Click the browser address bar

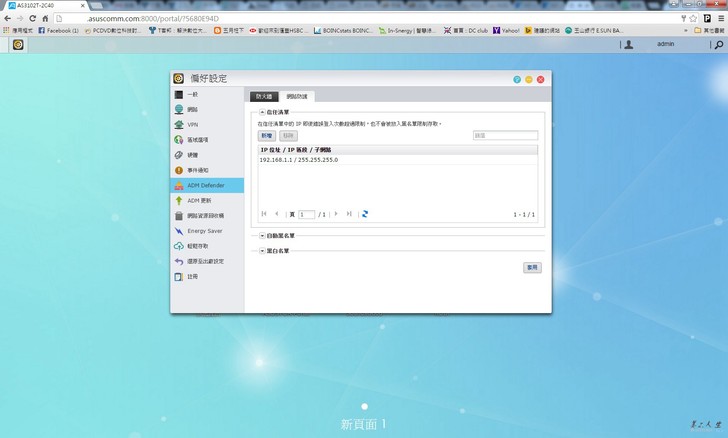(367, 19)
